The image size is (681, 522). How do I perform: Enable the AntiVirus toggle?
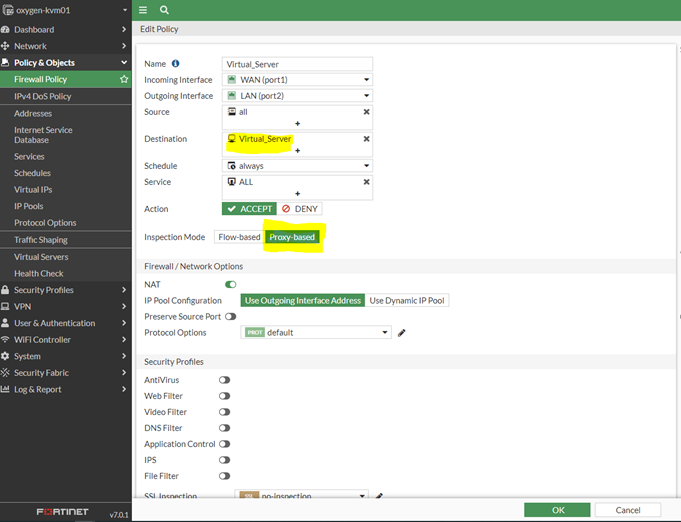[x=225, y=380]
